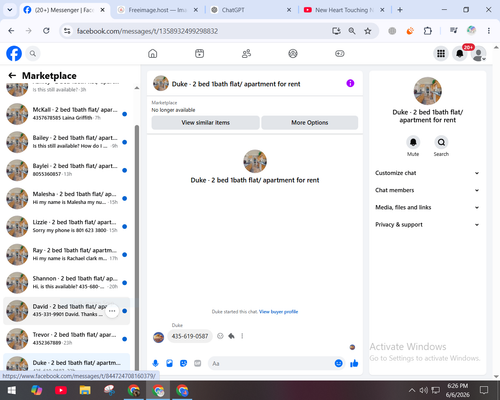Open Chrome extensions puzzle icon
The height and width of the screenshot is (400, 500).
(x=427, y=31)
